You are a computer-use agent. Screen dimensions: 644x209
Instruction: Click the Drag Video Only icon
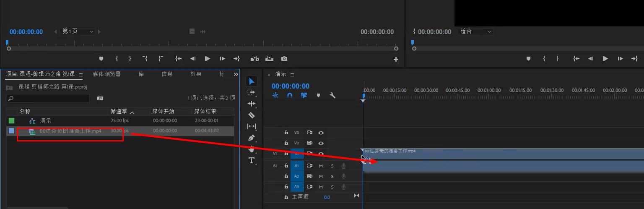pos(192,32)
